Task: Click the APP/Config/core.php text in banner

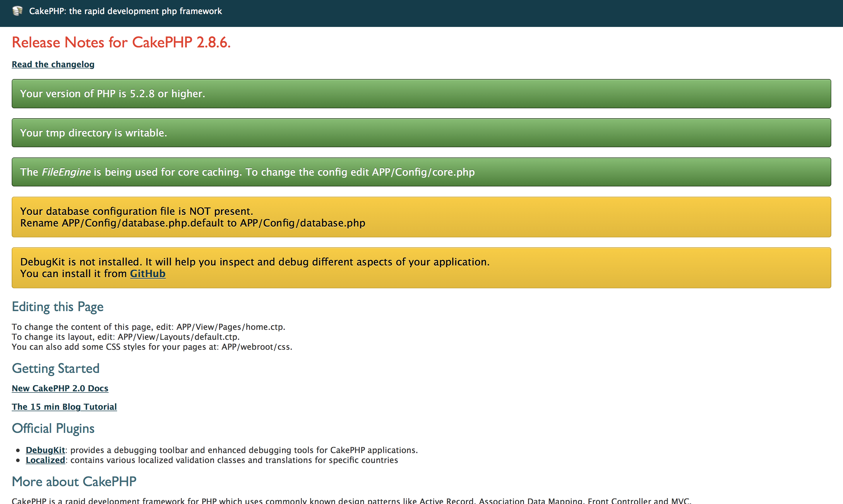Action: (423, 172)
